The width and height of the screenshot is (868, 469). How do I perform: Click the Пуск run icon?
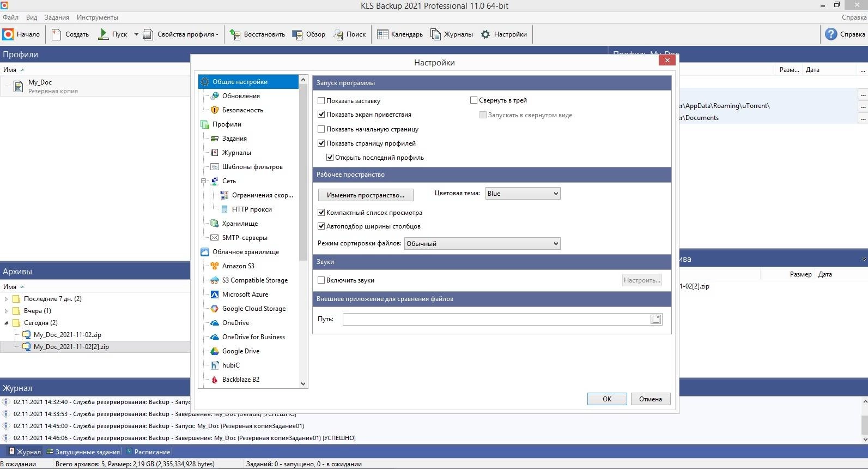pos(103,34)
